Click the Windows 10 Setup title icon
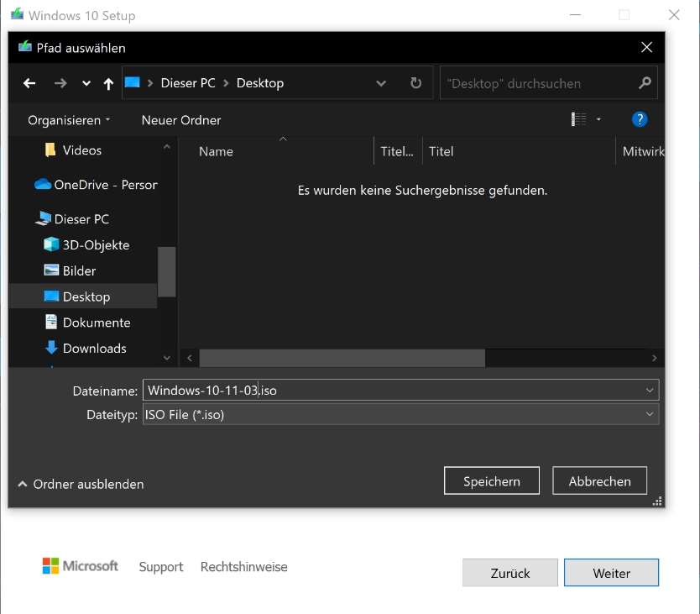This screenshot has width=700, height=614. point(17,14)
